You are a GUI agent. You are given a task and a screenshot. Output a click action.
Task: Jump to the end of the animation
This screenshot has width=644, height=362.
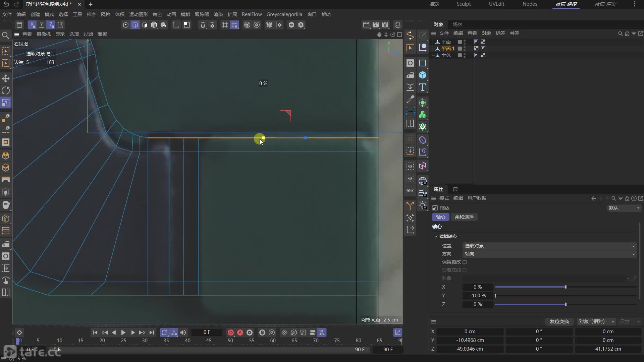tap(152, 333)
